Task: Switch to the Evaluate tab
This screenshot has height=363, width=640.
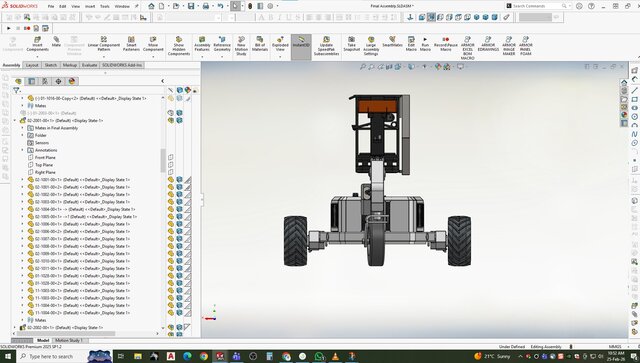Action: [89, 65]
